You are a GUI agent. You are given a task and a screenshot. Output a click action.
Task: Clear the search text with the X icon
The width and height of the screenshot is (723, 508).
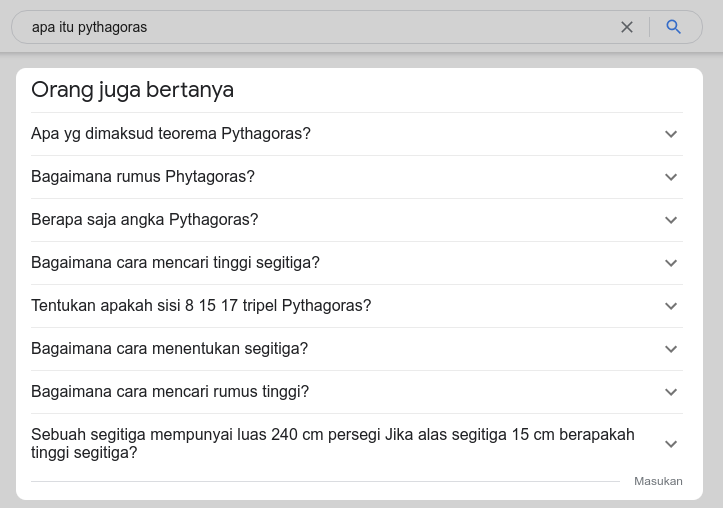point(627,27)
